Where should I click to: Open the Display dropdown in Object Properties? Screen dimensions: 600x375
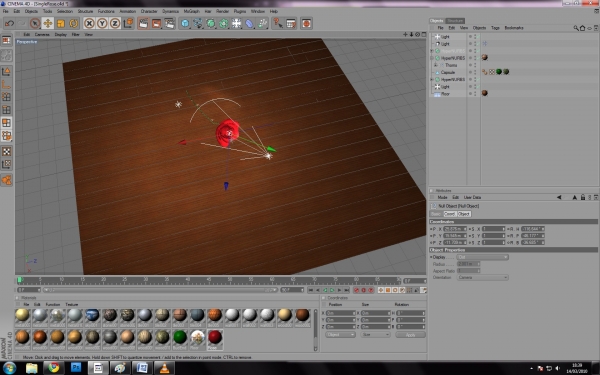pyautogui.click(x=483, y=257)
